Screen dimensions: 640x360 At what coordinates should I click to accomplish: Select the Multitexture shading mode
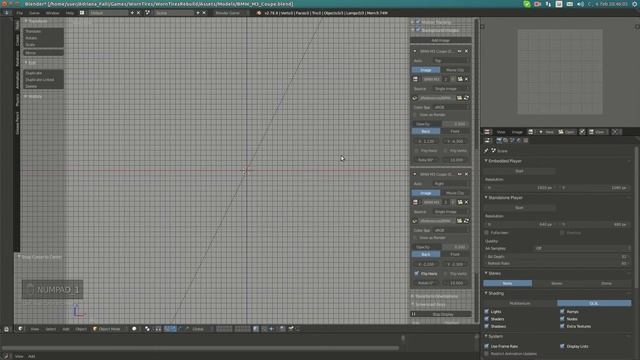[x=520, y=303]
